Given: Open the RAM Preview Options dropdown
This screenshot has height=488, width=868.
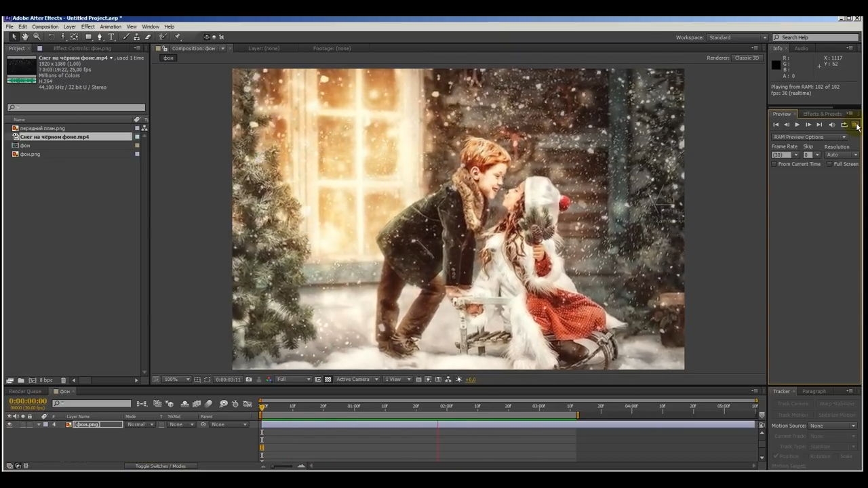Looking at the screenshot, I should 810,137.
